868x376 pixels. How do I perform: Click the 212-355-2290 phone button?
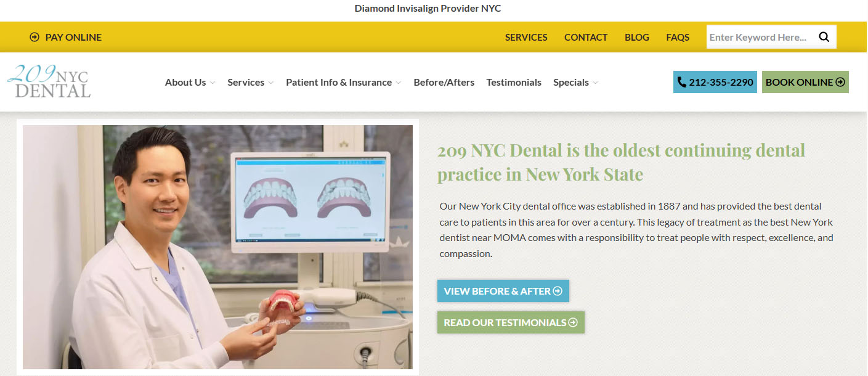pos(715,82)
